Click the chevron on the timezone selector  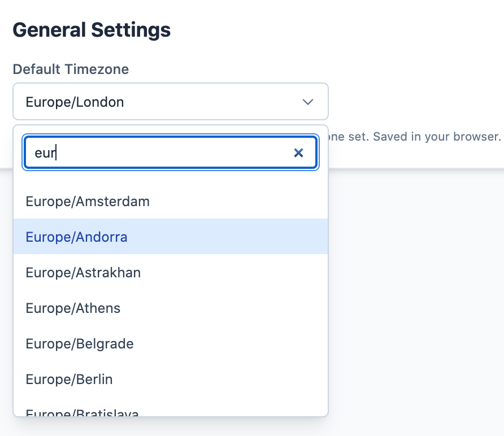click(308, 102)
